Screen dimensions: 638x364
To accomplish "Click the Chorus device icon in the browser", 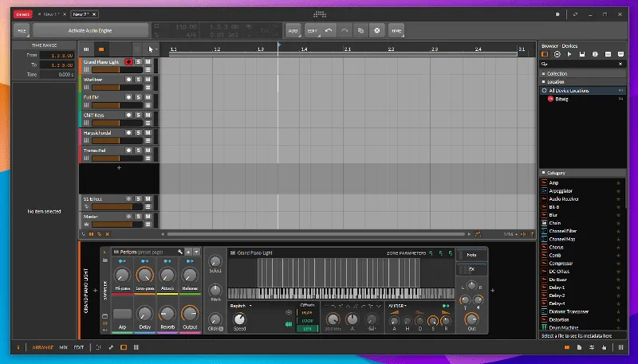I will click(x=544, y=247).
